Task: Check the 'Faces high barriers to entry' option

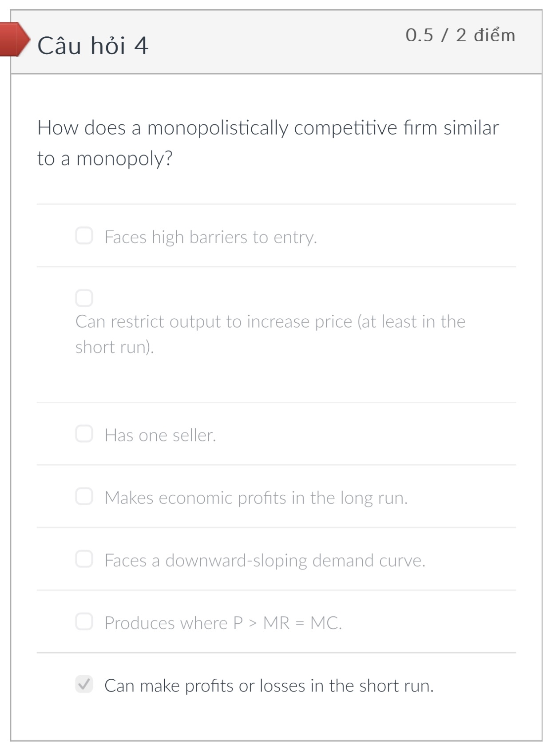Action: 84,237
